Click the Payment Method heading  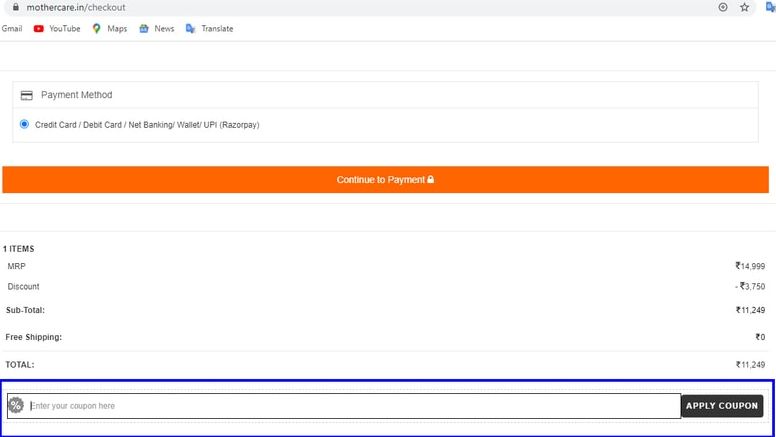pyautogui.click(x=77, y=95)
